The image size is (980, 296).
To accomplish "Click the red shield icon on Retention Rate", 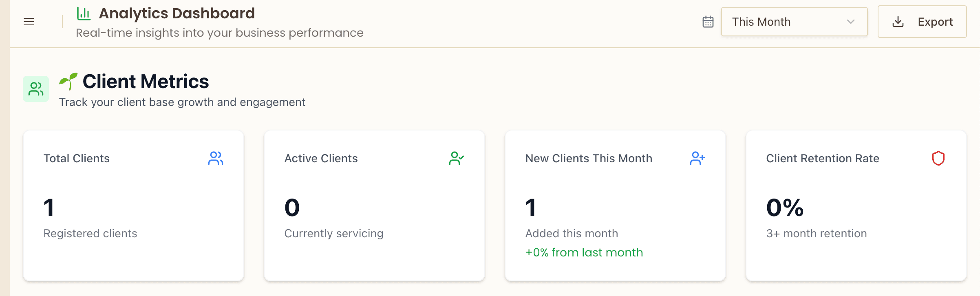I will [x=938, y=158].
